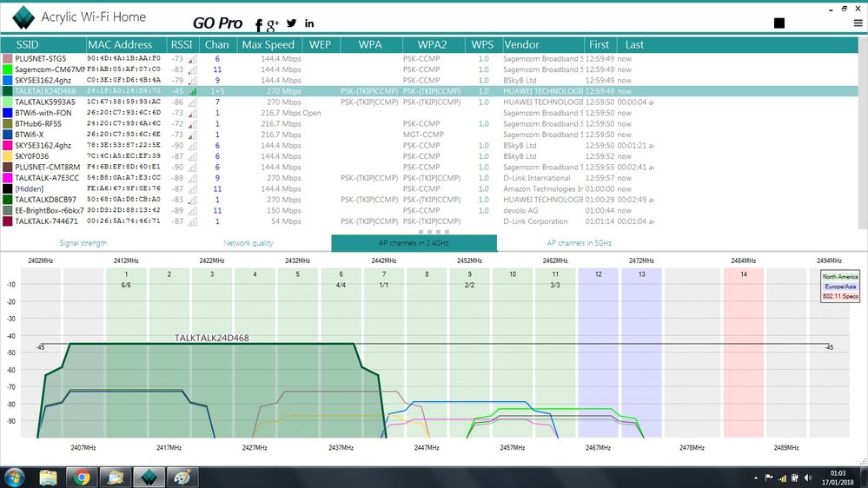Open Acrylic Wi-Fi taskbar icon
Image resolution: width=868 pixels, height=488 pixels.
coord(149,477)
